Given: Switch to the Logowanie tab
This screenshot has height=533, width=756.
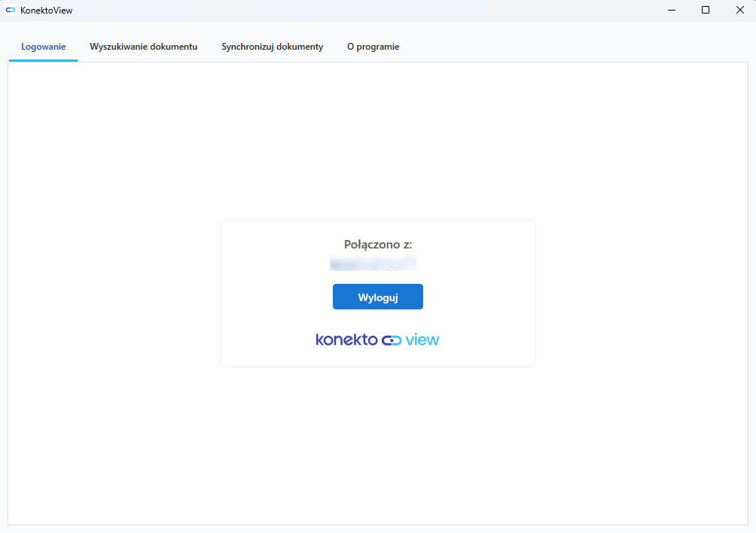Looking at the screenshot, I should click(44, 47).
